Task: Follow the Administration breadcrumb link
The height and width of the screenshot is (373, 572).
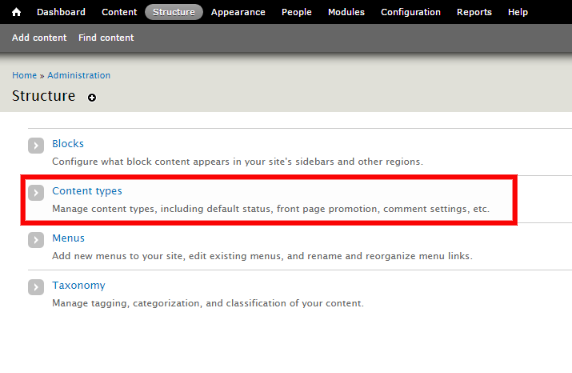Action: [79, 75]
